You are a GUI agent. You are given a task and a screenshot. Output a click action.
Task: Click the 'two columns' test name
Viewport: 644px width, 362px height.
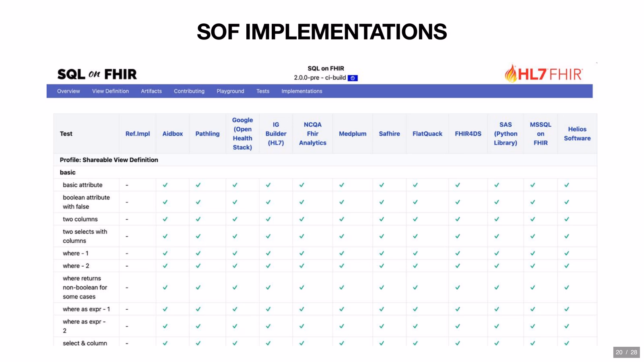pyautogui.click(x=80, y=219)
